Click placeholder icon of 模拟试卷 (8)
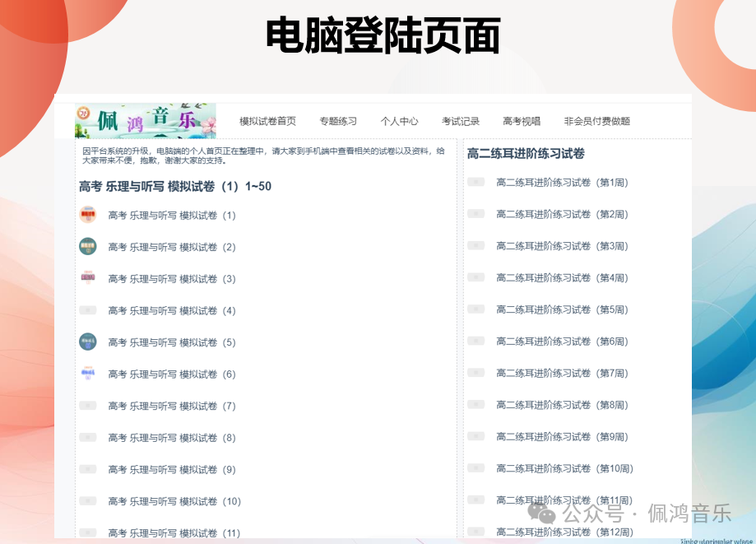 tap(88, 437)
